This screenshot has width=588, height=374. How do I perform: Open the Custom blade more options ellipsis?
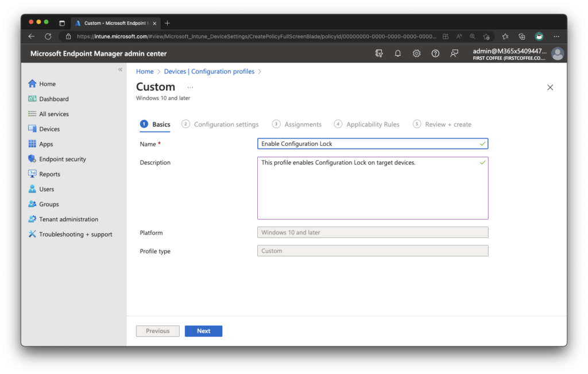[190, 87]
